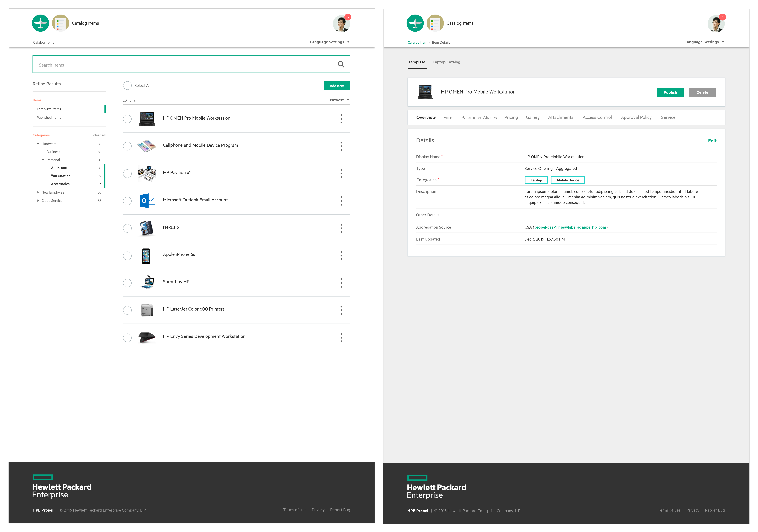
Task: Open kebab menu for Cellphone and Mobile Device Program
Action: 341,146
